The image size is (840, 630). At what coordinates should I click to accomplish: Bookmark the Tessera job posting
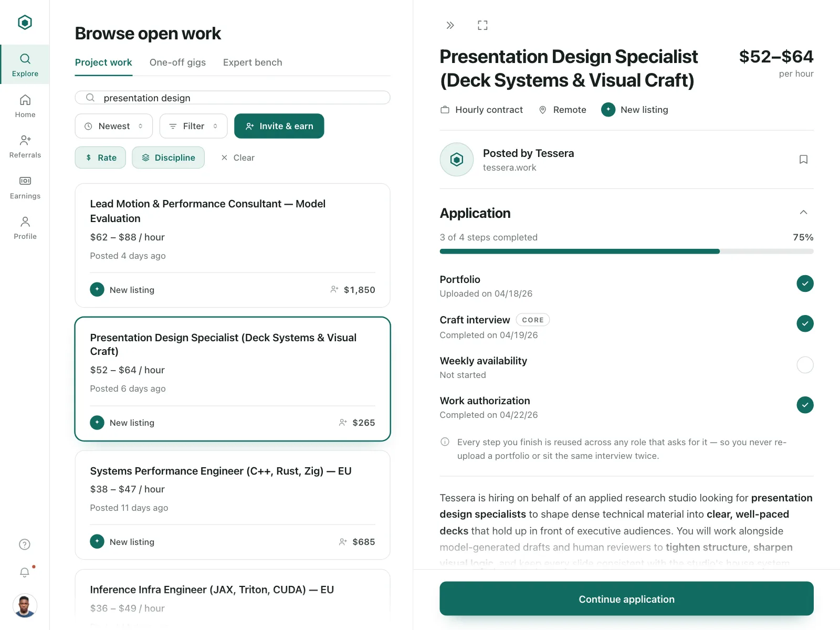click(803, 160)
